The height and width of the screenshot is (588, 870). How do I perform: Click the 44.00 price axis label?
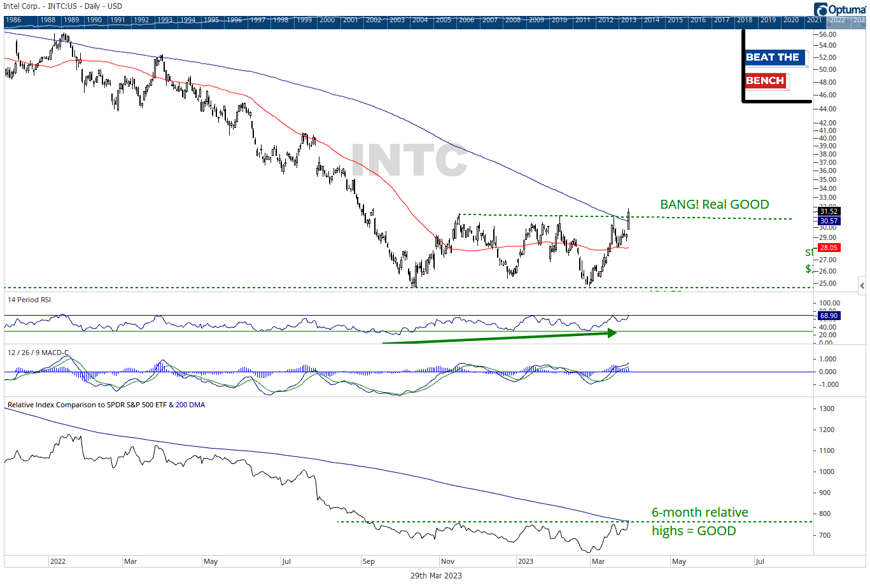828,109
